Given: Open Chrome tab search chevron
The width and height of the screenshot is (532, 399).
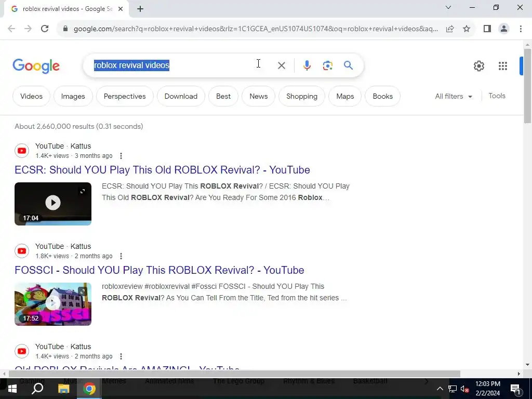Looking at the screenshot, I should 448,7.
